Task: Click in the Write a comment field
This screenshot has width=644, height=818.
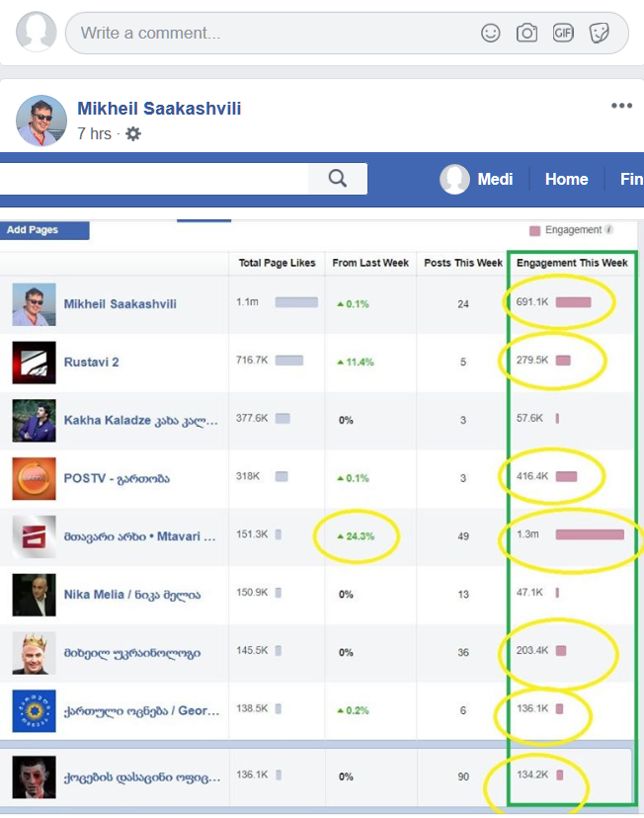Action: (x=267, y=33)
